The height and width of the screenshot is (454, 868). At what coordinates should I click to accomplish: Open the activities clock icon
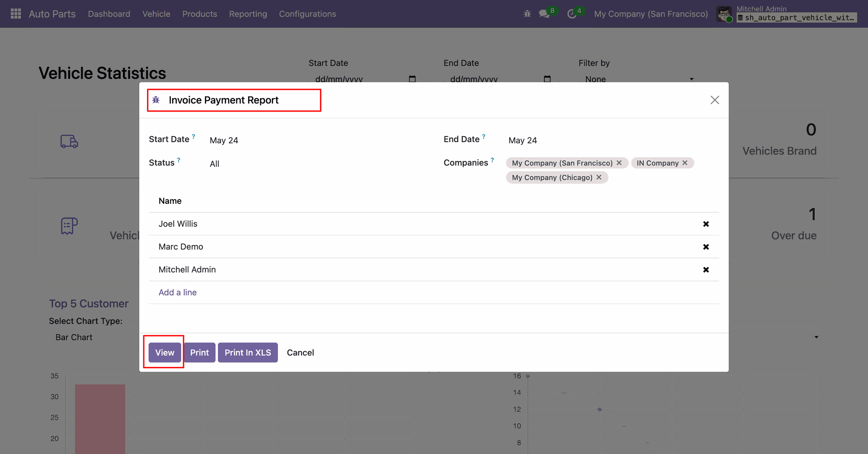click(x=572, y=14)
